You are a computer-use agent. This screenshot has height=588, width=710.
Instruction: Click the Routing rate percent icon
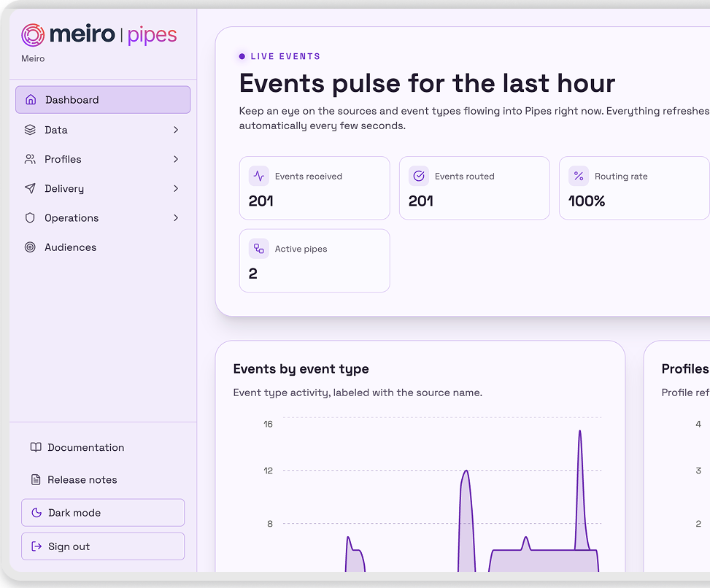[579, 176]
